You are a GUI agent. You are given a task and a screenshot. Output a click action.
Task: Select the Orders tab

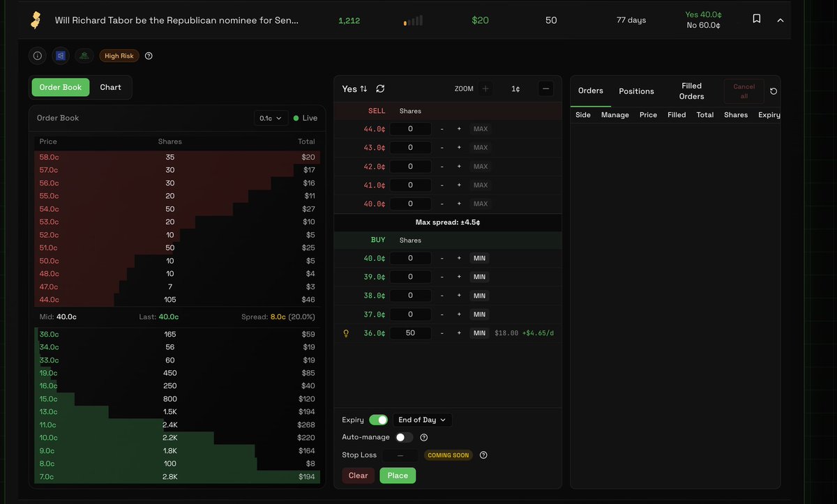coord(591,91)
